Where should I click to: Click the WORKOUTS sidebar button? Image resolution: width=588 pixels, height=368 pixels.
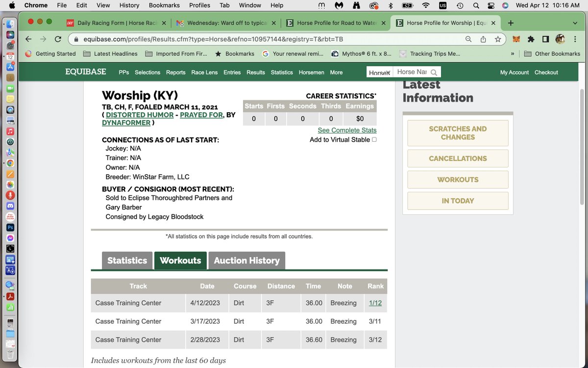(x=458, y=180)
